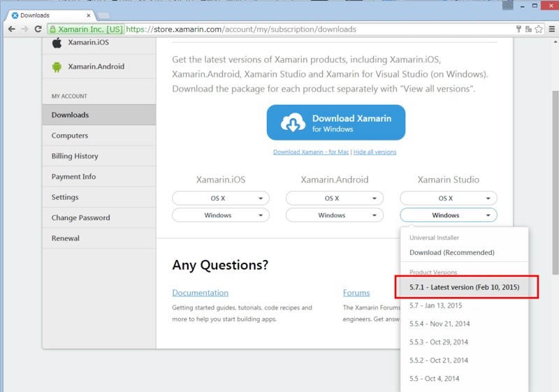Select version 5.5.3 - Oct 29, 2014

[464, 342]
